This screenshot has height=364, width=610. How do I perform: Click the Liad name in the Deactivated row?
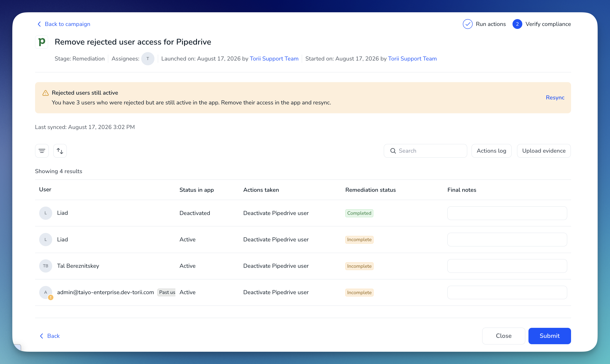pyautogui.click(x=62, y=213)
